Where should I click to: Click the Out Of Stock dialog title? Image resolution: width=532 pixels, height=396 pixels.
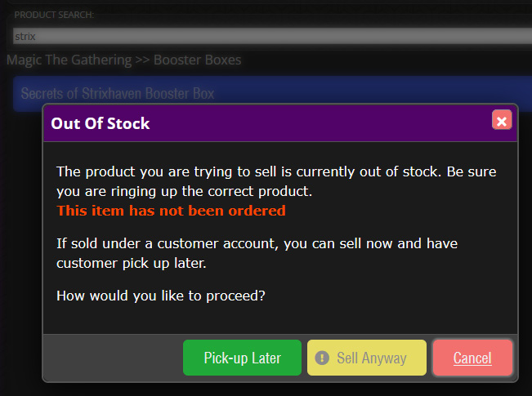click(101, 123)
